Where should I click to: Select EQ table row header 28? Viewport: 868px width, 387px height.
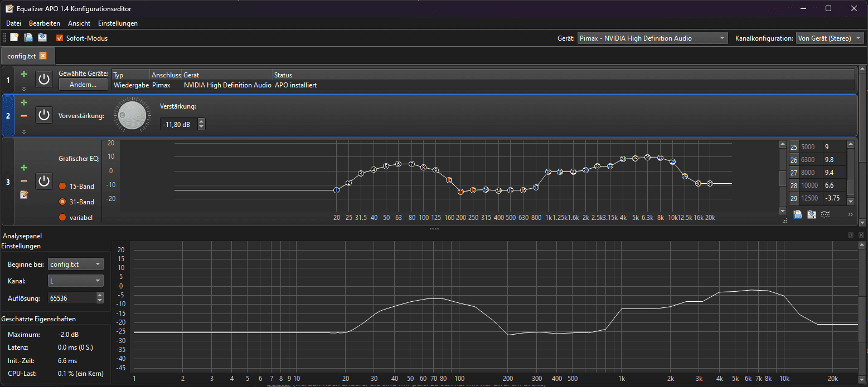pos(794,185)
